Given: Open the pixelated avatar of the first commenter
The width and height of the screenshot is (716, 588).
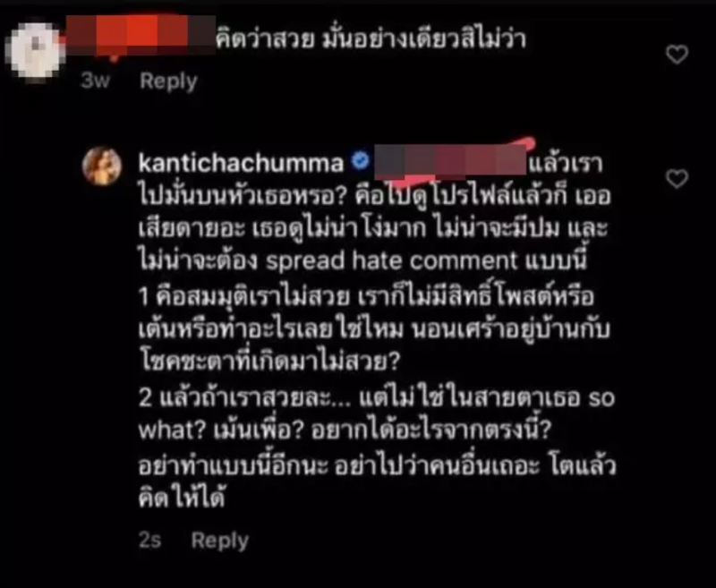Looking at the screenshot, I should (x=35, y=53).
